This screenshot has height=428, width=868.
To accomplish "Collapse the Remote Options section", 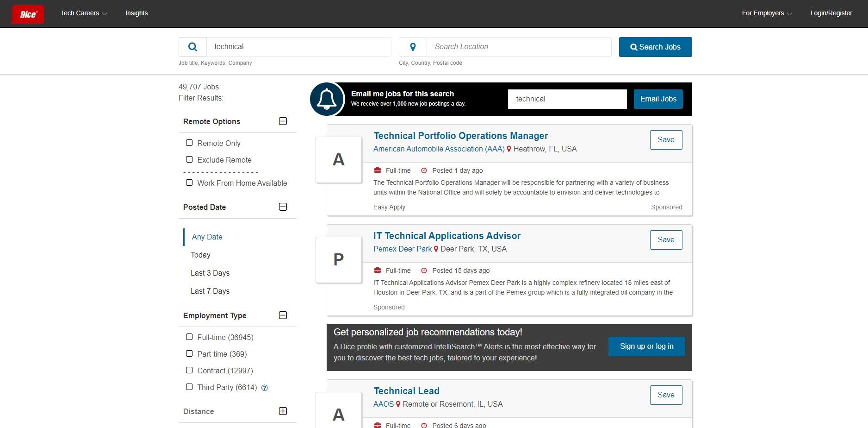I will (283, 121).
